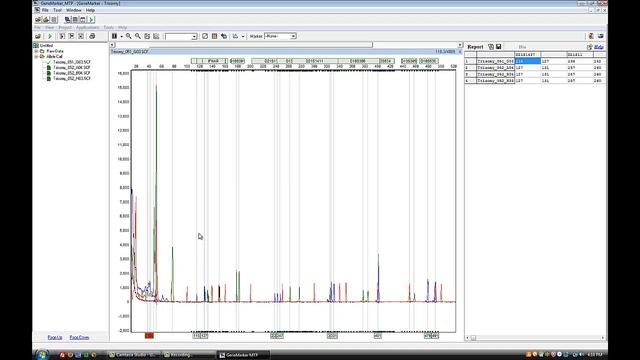
Task: Click the zoom out magnifier icon
Action: [138, 36]
